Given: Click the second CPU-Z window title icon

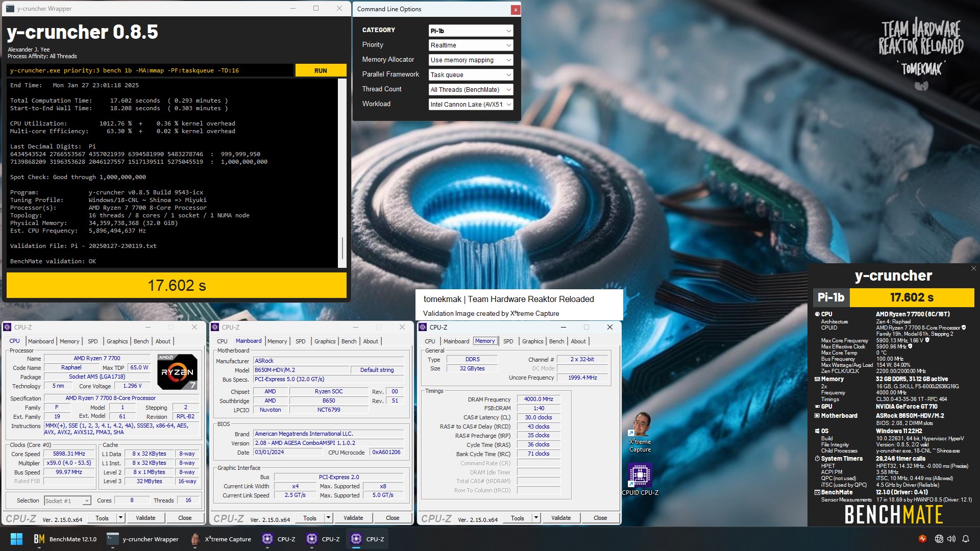Looking at the screenshot, I should (215, 327).
